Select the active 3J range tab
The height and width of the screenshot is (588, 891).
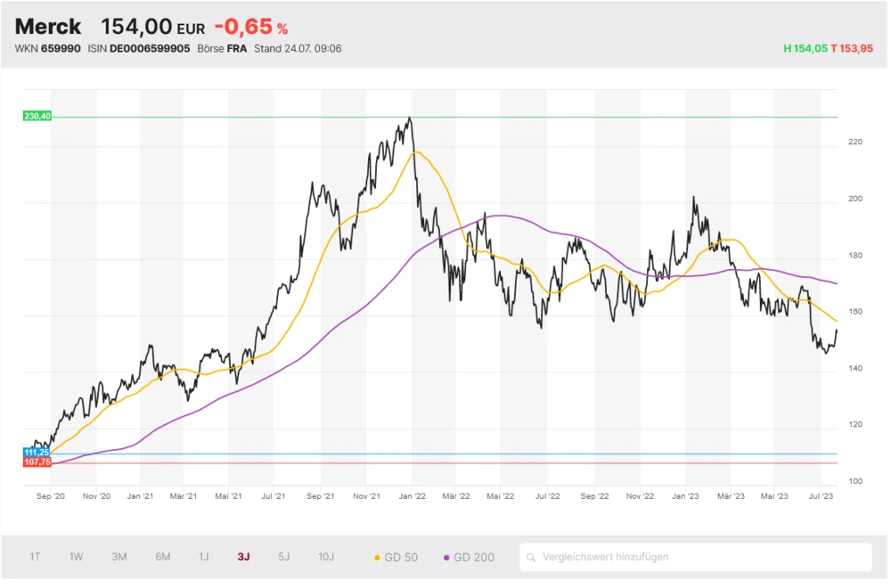243,557
